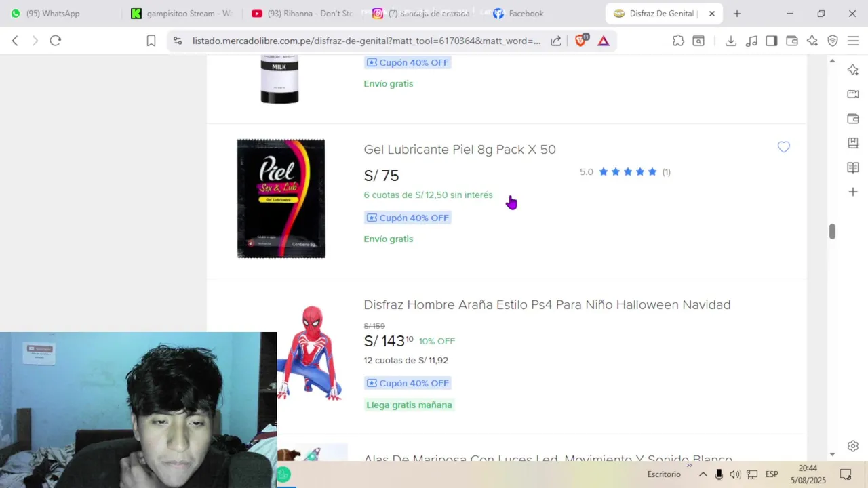868x488 pixels.
Task: Click the page vertical scrollbar thumb
Action: coord(832,231)
